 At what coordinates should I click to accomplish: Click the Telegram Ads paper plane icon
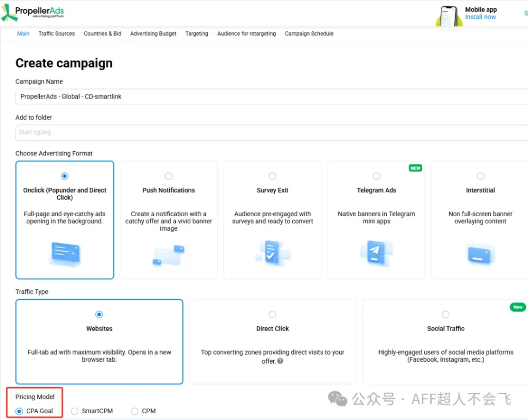click(376, 253)
